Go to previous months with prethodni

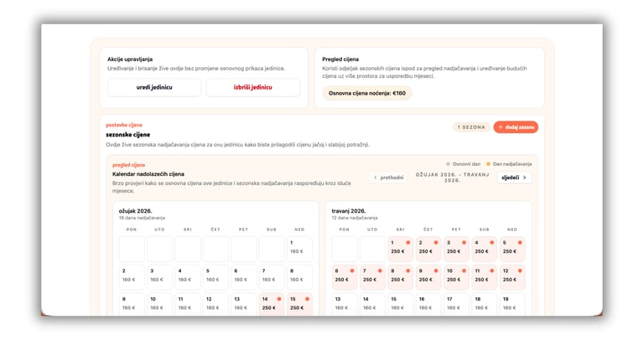(387, 178)
